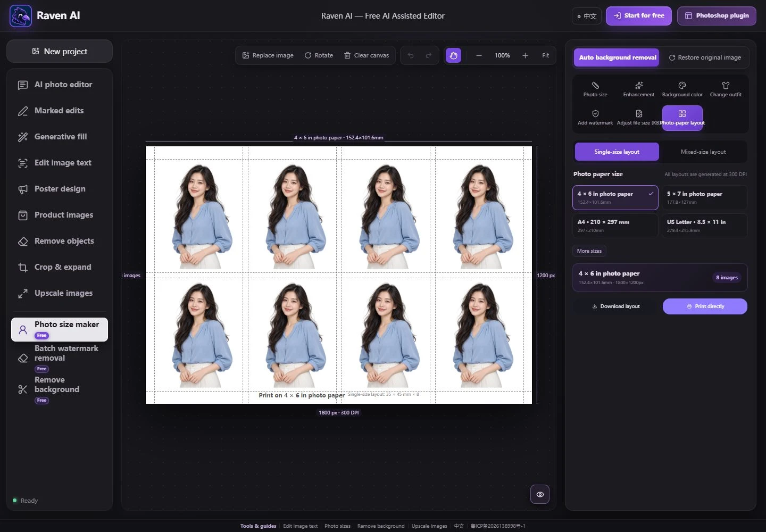This screenshot has height=532, width=766.
Task: Switch to the Single-size layout tab
Action: [x=617, y=152]
